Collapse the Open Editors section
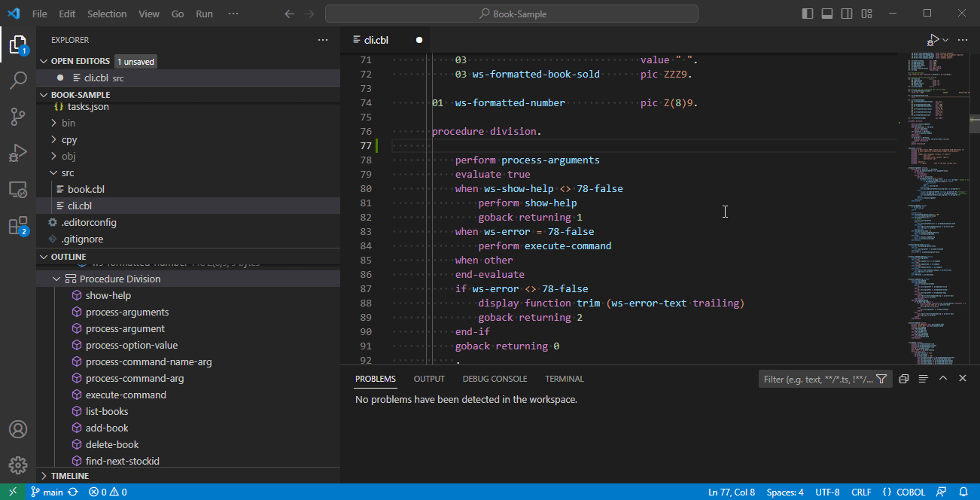 [44, 61]
